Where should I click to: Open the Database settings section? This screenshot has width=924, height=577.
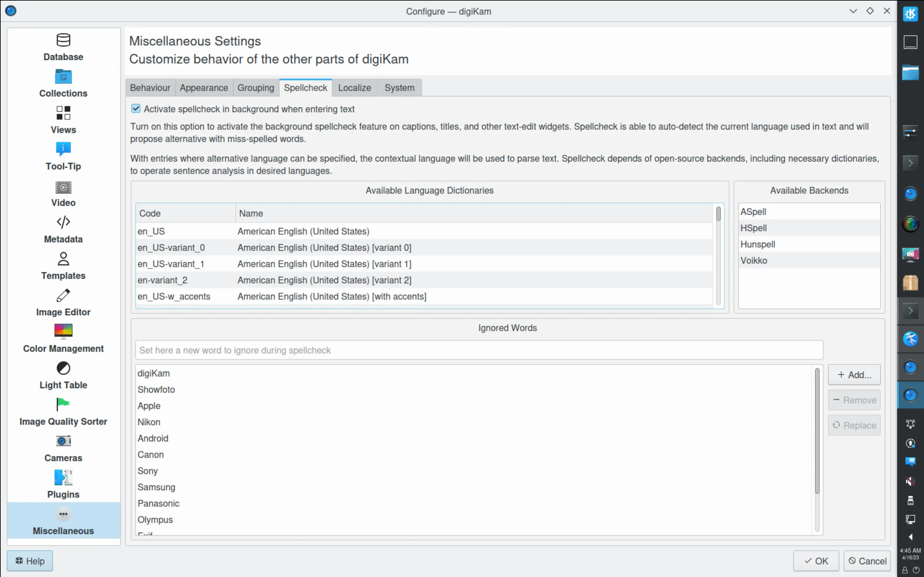tap(63, 46)
